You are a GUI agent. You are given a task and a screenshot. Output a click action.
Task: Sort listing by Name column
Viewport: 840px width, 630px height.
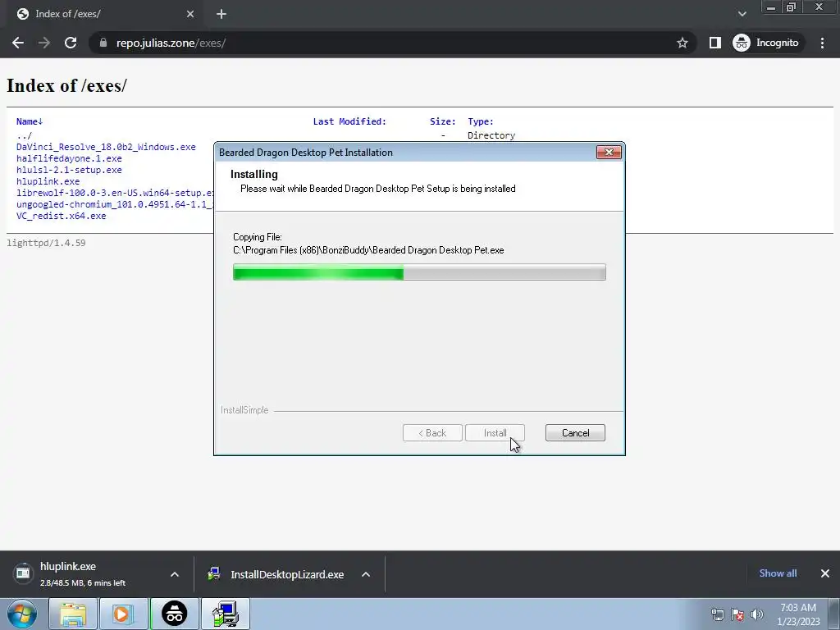coord(30,121)
